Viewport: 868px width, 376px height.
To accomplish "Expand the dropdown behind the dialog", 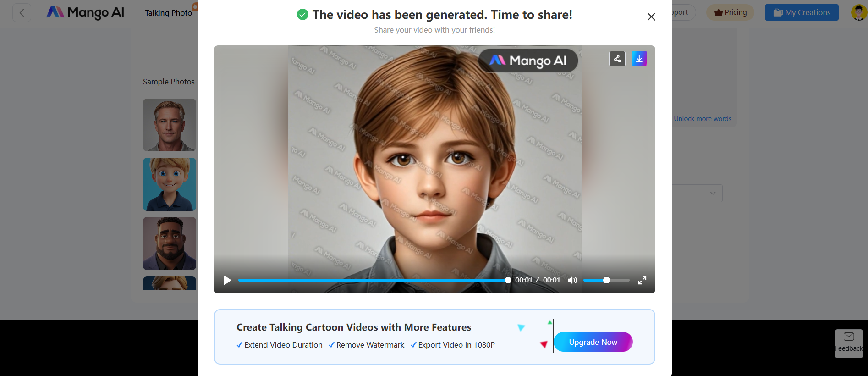I will pyautogui.click(x=698, y=193).
